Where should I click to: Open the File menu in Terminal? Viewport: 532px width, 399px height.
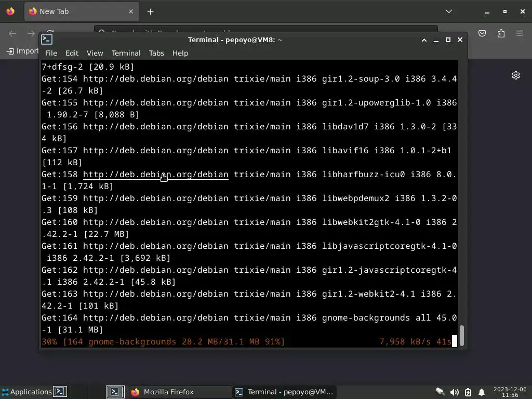point(51,54)
